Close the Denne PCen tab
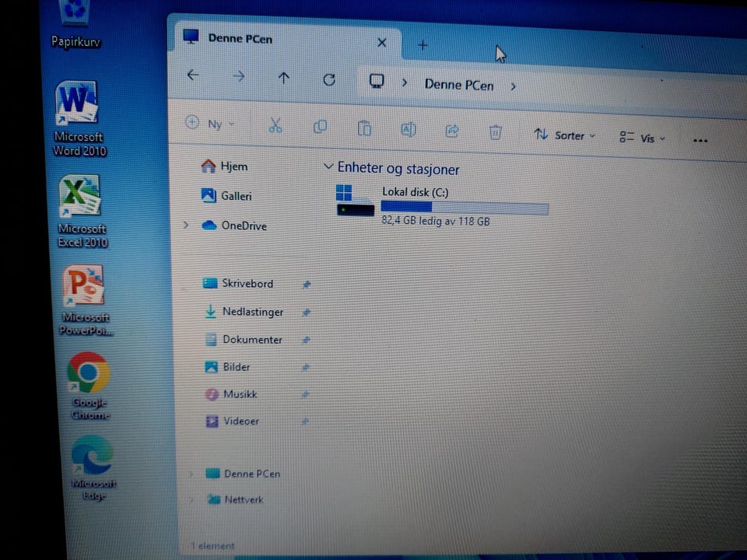Viewport: 747px width, 560px height. click(381, 43)
